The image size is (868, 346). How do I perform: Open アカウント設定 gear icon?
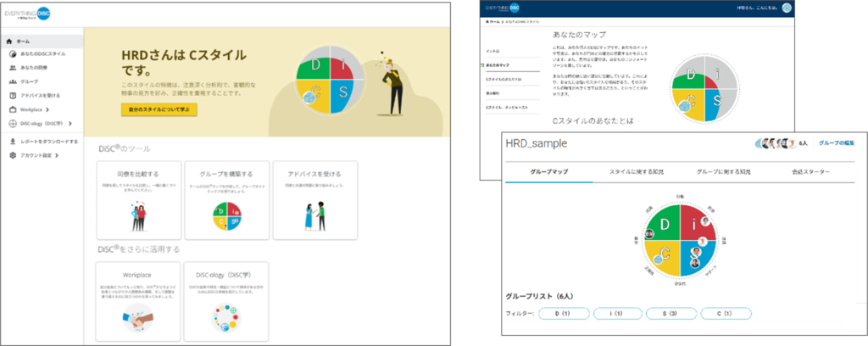(11, 155)
